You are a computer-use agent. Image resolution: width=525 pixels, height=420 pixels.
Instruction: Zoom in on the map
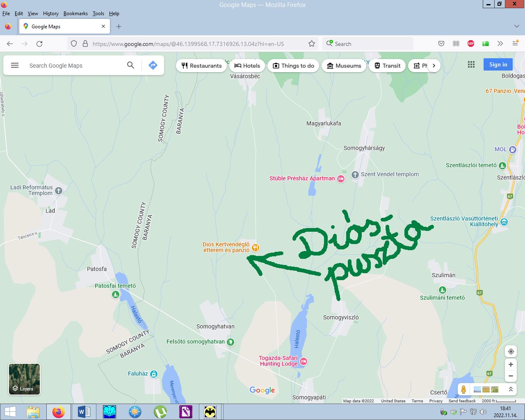[x=511, y=365]
